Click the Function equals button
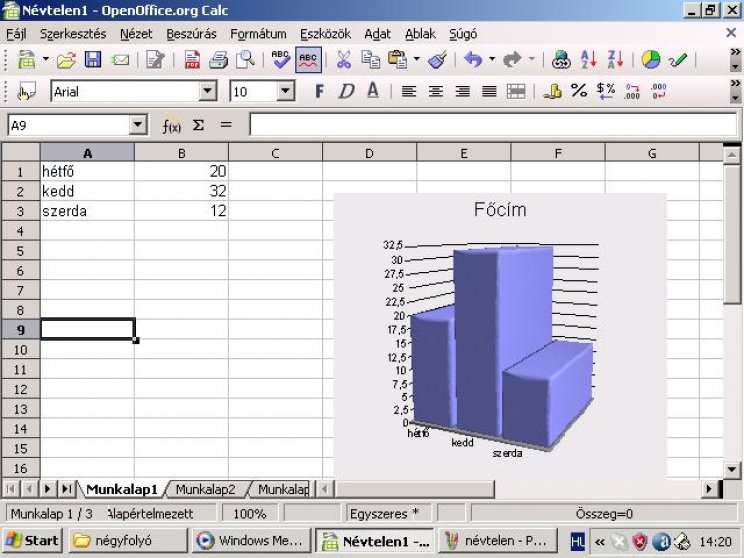744x558 pixels. [x=226, y=125]
